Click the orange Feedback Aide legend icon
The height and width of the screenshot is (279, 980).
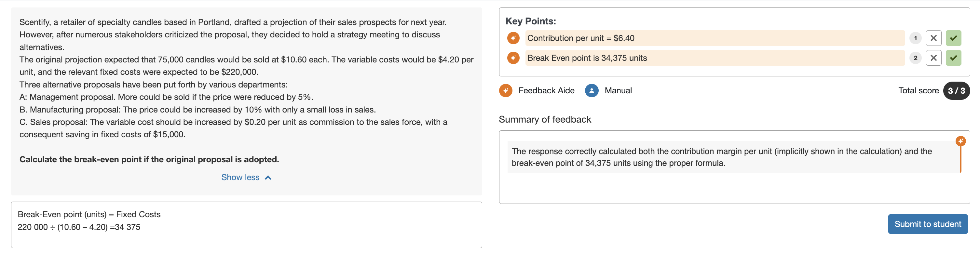[x=506, y=90]
